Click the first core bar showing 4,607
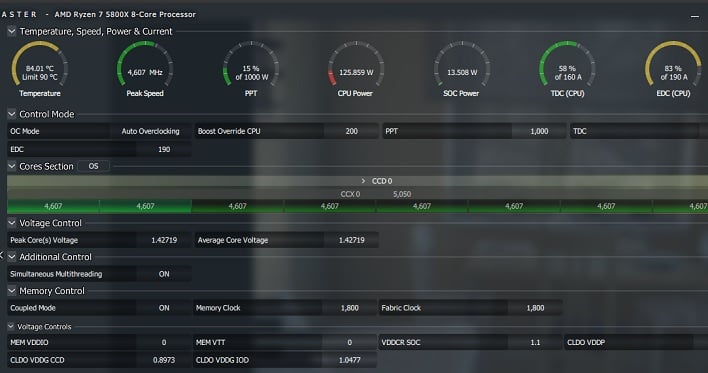The width and height of the screenshot is (708, 373). click(53, 206)
